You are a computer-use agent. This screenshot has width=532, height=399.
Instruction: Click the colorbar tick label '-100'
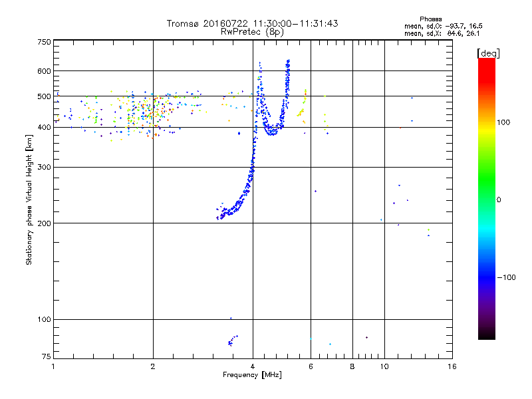tap(506, 277)
